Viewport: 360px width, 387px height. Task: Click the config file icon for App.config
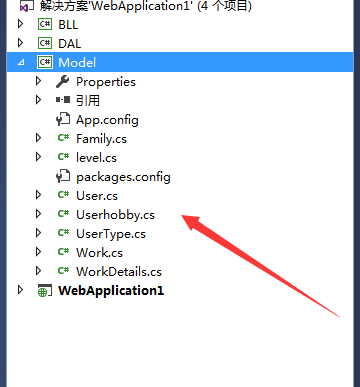[x=63, y=120]
